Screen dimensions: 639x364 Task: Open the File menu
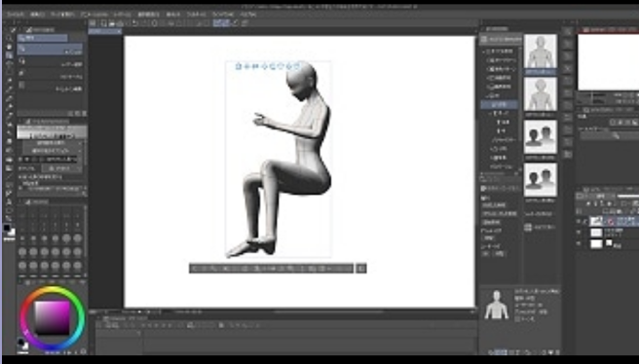point(16,15)
